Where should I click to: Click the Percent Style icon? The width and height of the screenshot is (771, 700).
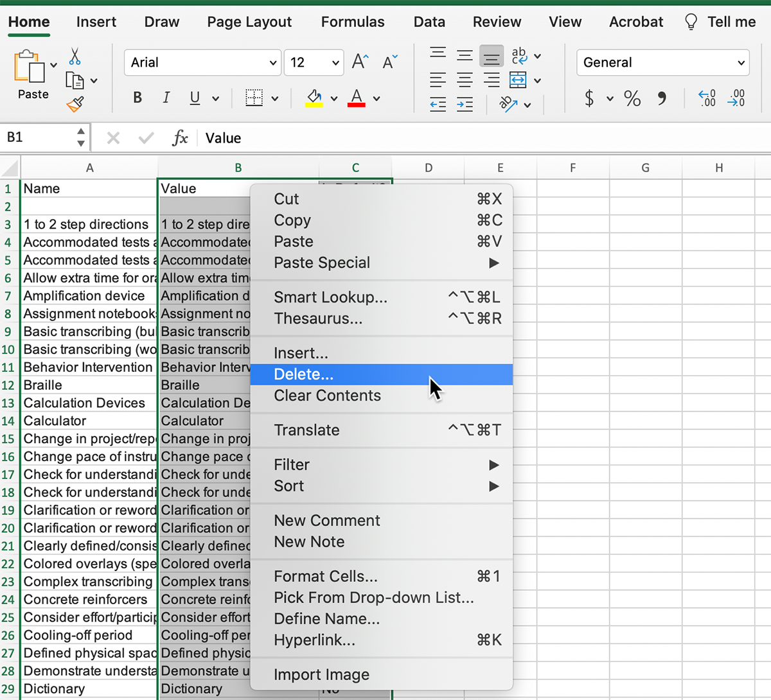(632, 98)
